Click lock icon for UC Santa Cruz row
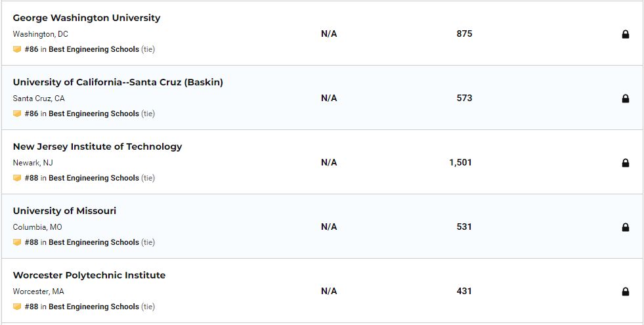 point(625,98)
